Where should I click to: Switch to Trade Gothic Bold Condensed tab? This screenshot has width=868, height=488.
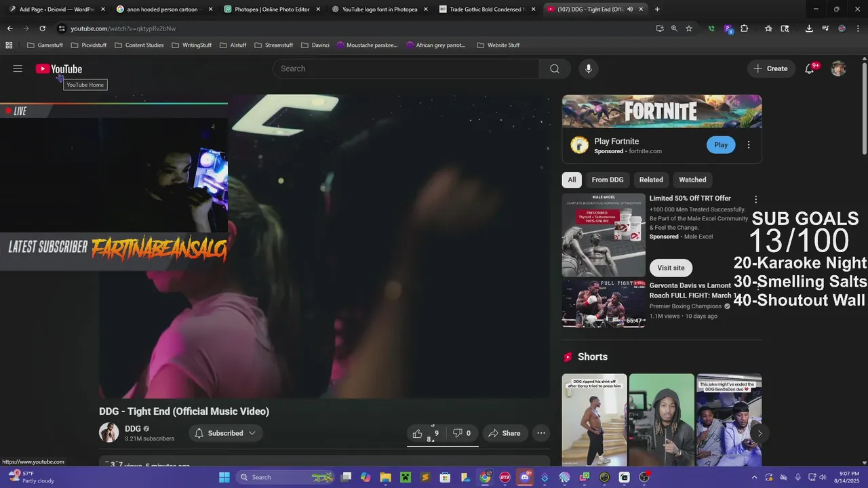[486, 9]
